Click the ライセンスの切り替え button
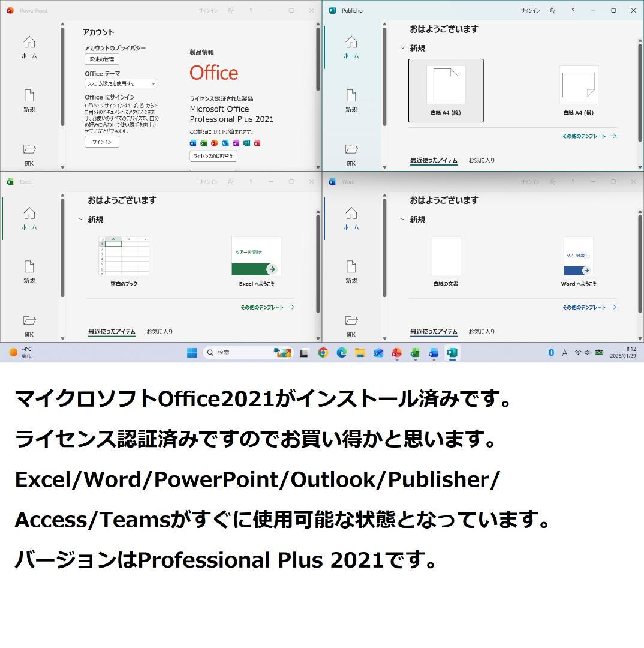This screenshot has height=648, width=644. (213, 156)
